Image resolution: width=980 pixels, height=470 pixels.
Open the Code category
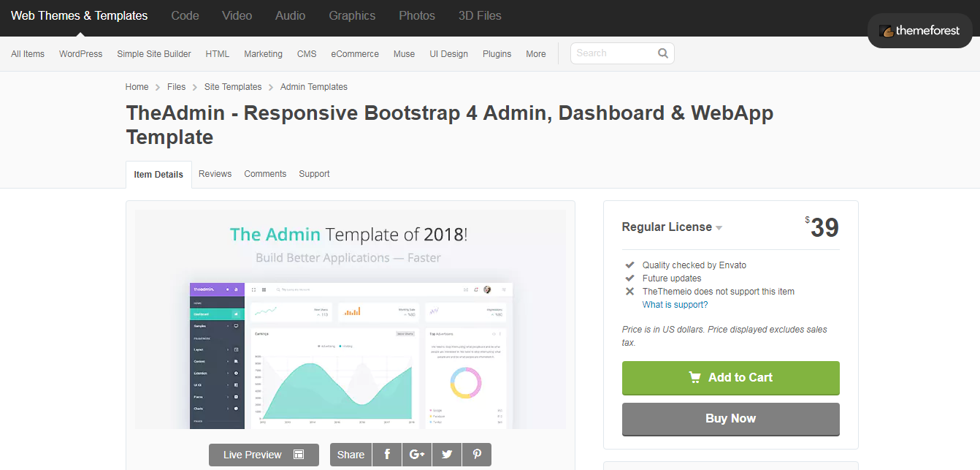coord(185,15)
